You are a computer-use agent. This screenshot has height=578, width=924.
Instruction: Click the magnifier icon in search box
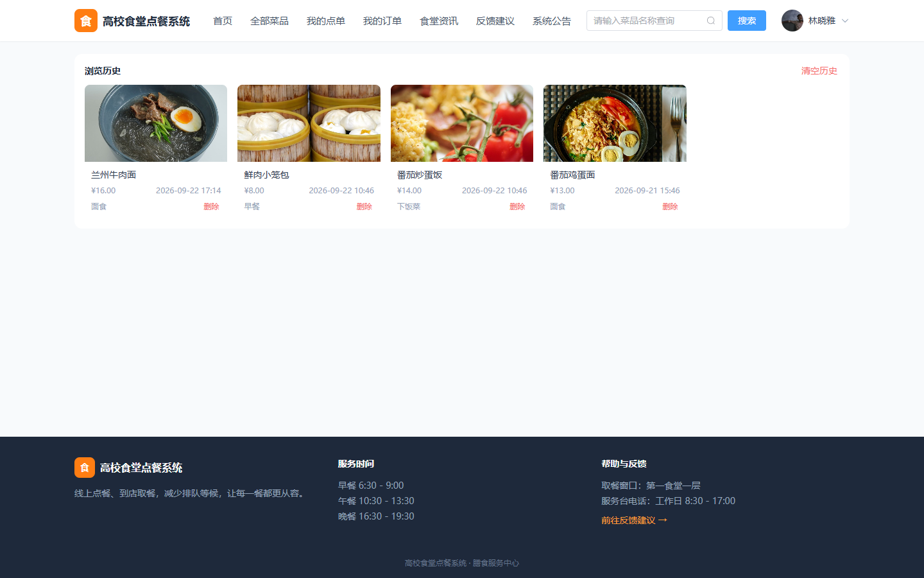click(x=711, y=21)
